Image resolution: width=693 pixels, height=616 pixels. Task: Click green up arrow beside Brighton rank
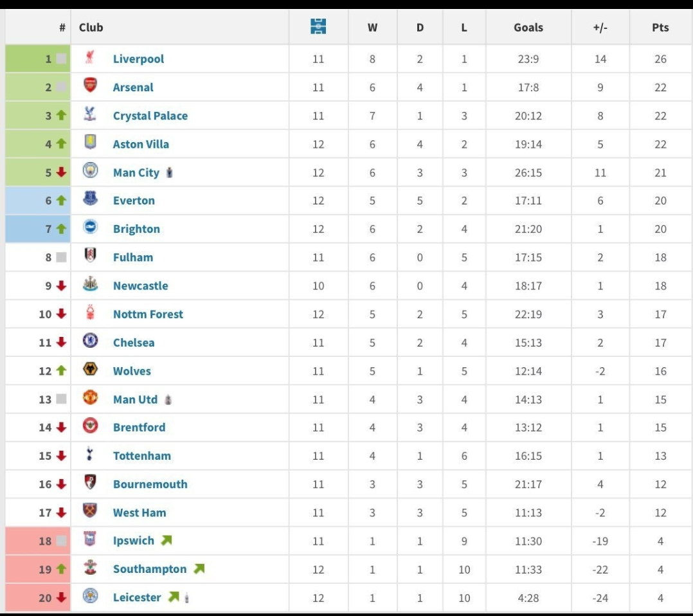(x=62, y=229)
